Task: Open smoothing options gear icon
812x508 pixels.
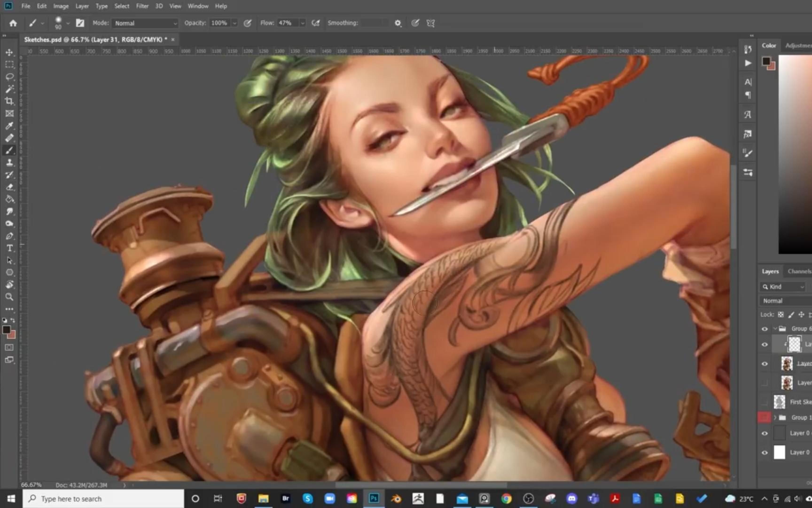Action: click(398, 23)
